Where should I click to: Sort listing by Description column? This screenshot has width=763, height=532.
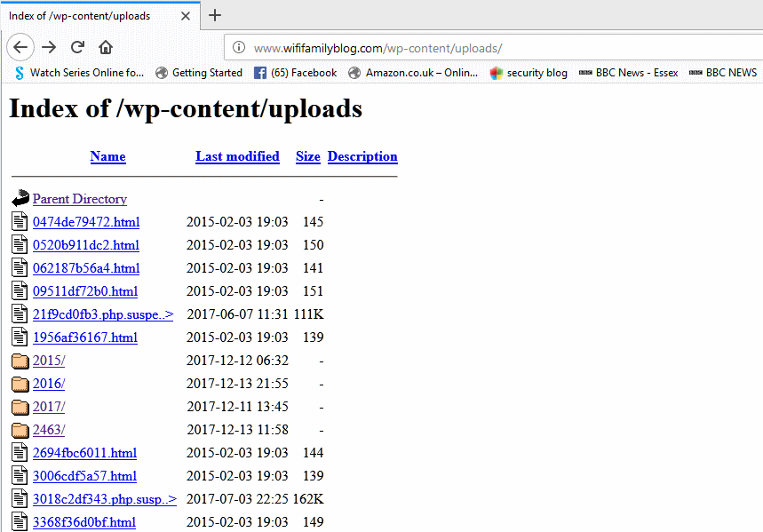pos(362,156)
